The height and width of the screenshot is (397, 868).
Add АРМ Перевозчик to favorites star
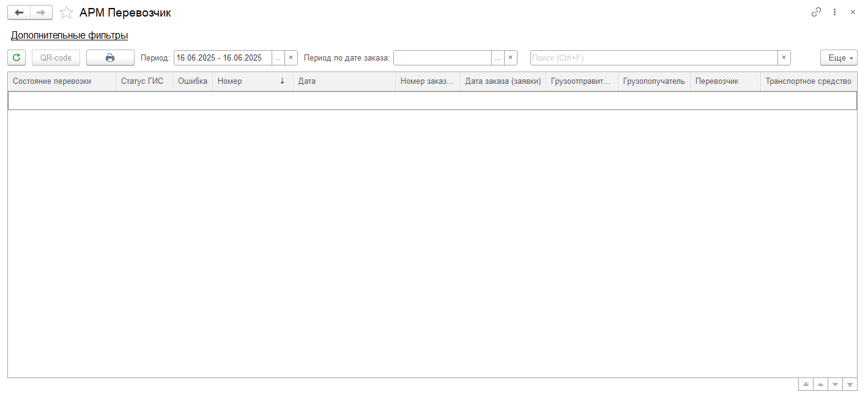point(66,12)
